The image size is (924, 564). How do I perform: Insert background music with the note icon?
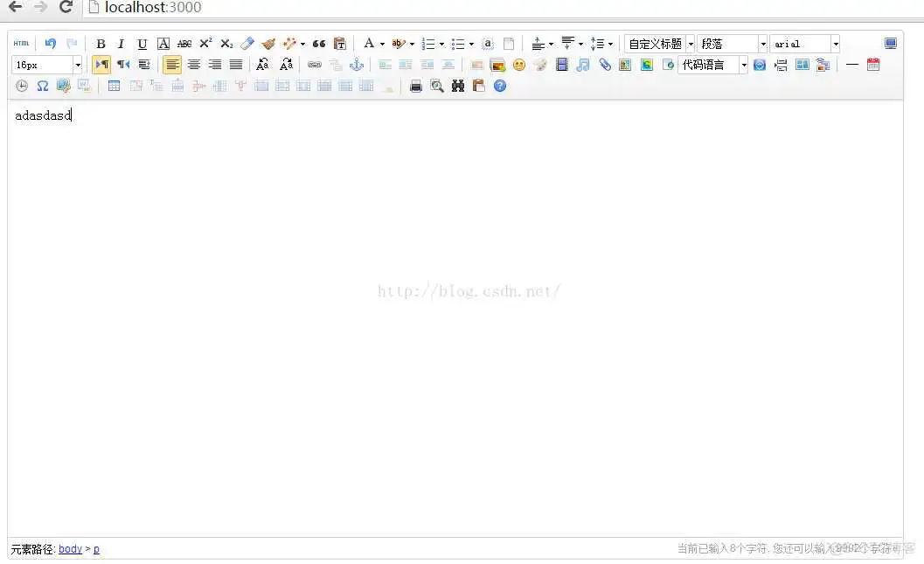tap(583, 64)
